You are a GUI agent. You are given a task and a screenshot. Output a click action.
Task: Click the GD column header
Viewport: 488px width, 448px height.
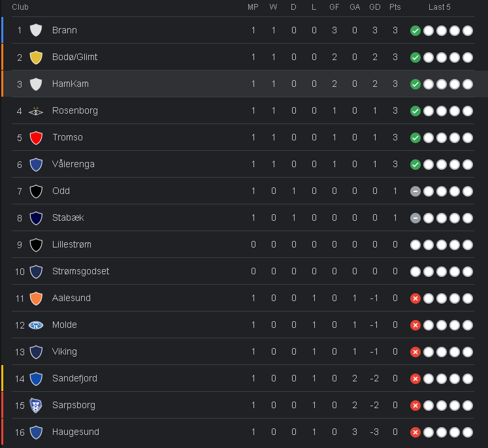tap(374, 7)
